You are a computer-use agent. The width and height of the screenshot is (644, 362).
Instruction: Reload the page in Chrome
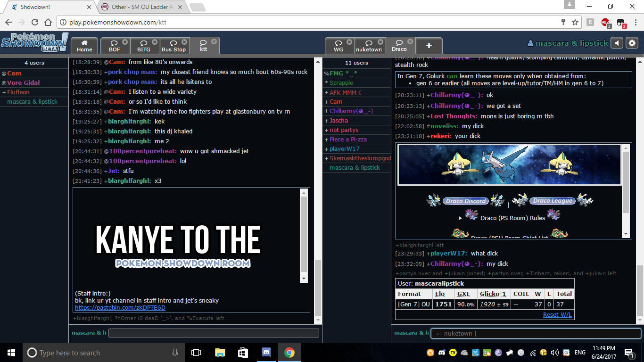34,22
